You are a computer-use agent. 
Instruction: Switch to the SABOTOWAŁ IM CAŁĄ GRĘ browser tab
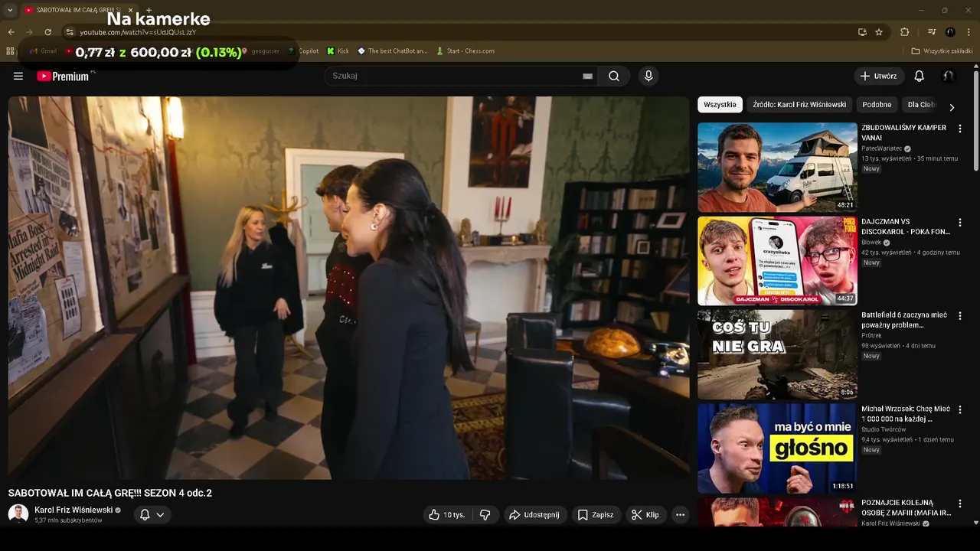tap(77, 10)
